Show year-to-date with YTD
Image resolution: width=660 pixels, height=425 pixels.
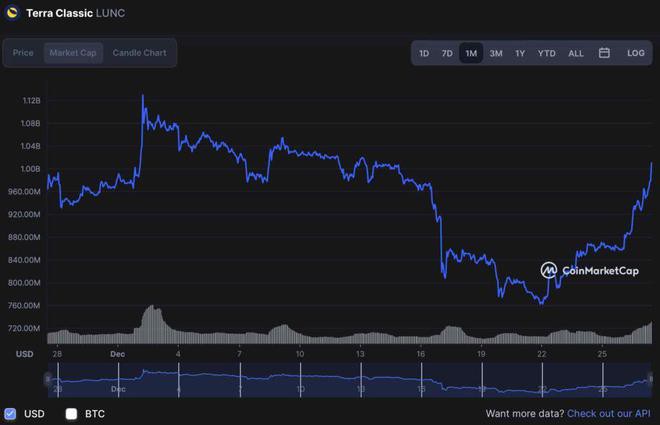tap(546, 53)
